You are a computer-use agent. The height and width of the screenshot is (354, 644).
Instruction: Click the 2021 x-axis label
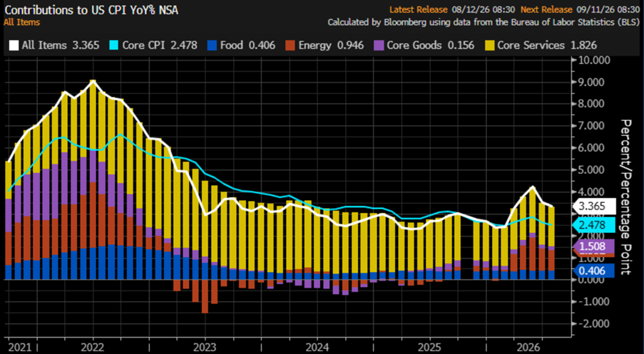click(20, 348)
